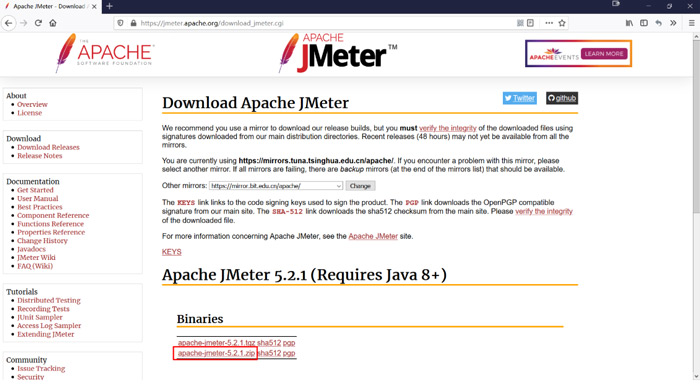The image size is (700, 386).
Task: Visit the github link button
Action: [x=562, y=98]
